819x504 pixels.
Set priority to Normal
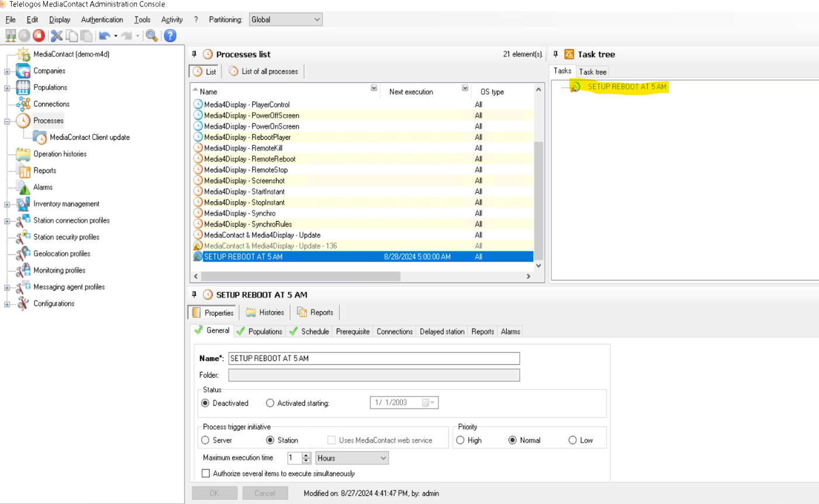tap(513, 440)
